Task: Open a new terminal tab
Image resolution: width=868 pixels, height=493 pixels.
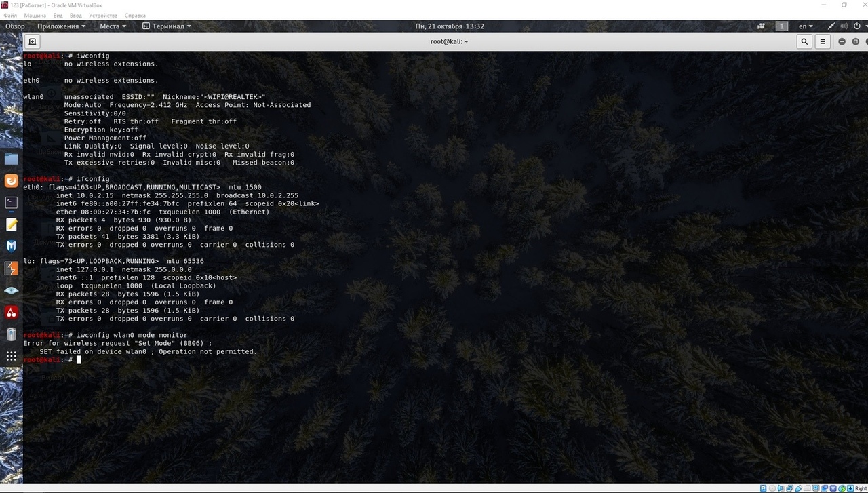Action: point(32,41)
